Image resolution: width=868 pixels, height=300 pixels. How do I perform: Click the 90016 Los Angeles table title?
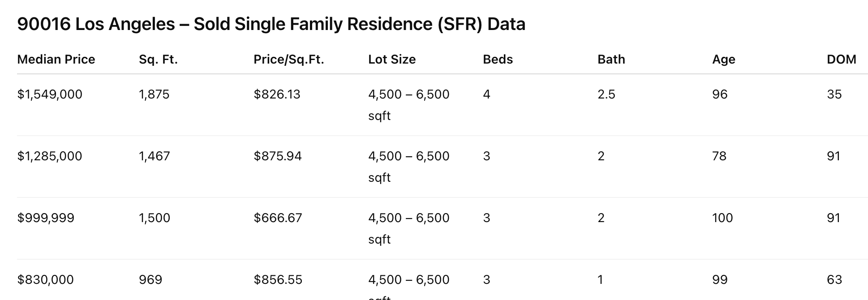click(271, 24)
